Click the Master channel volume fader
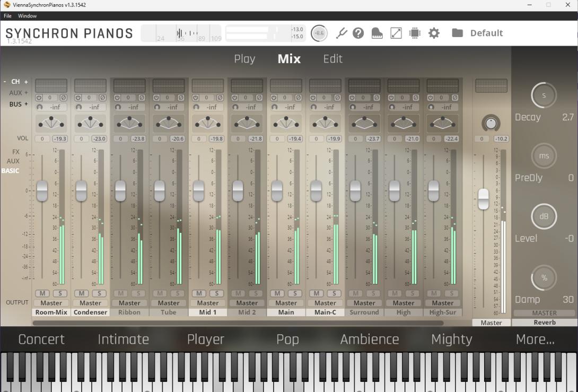 (x=483, y=199)
